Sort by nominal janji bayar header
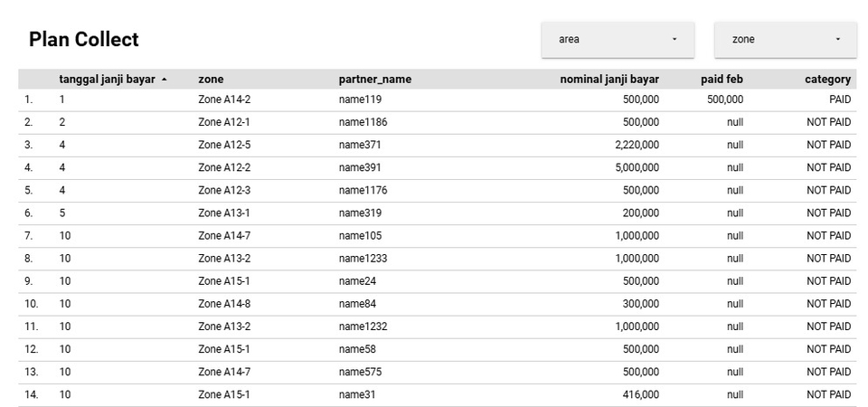Screen dimensions: 868x407 (609, 80)
